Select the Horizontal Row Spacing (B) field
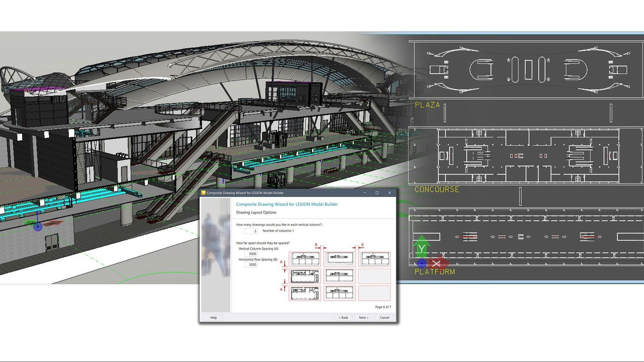Image resolution: width=644 pixels, height=362 pixels. point(252,265)
